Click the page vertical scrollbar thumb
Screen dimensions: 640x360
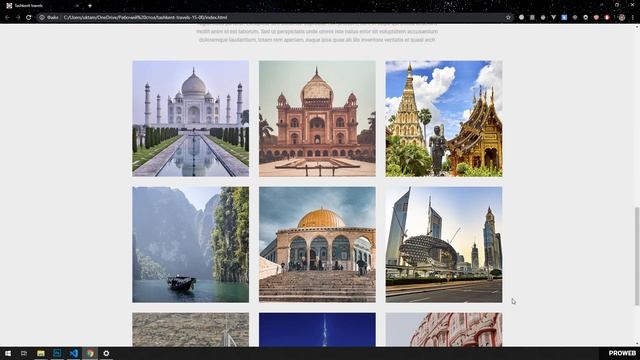click(x=637, y=256)
